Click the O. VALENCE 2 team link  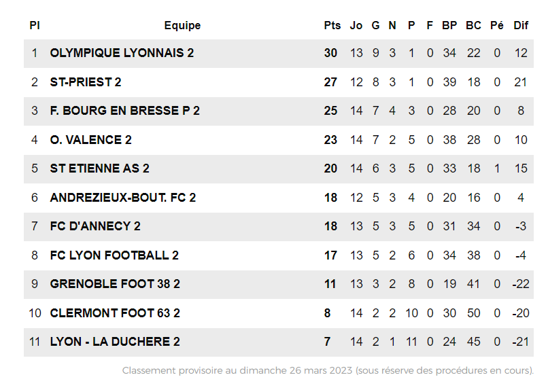coord(90,140)
